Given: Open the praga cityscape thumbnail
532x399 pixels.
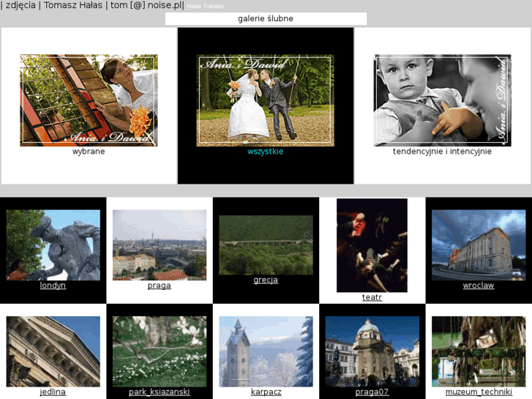Looking at the screenshot, I should click(x=160, y=245).
